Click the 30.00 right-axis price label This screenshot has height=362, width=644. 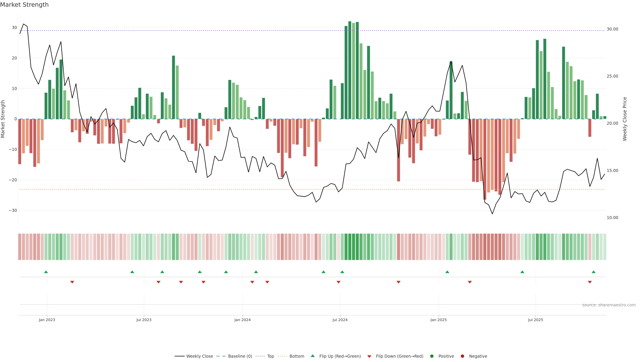click(x=612, y=29)
